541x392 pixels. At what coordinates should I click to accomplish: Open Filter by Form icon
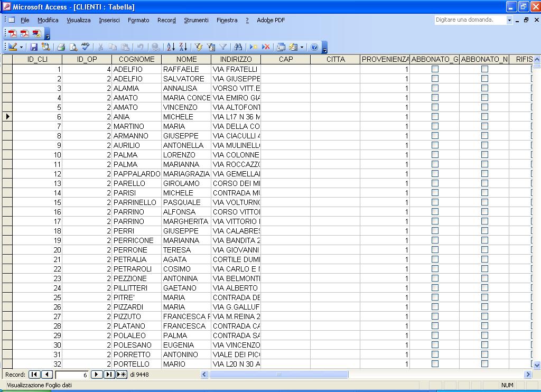[x=211, y=47]
